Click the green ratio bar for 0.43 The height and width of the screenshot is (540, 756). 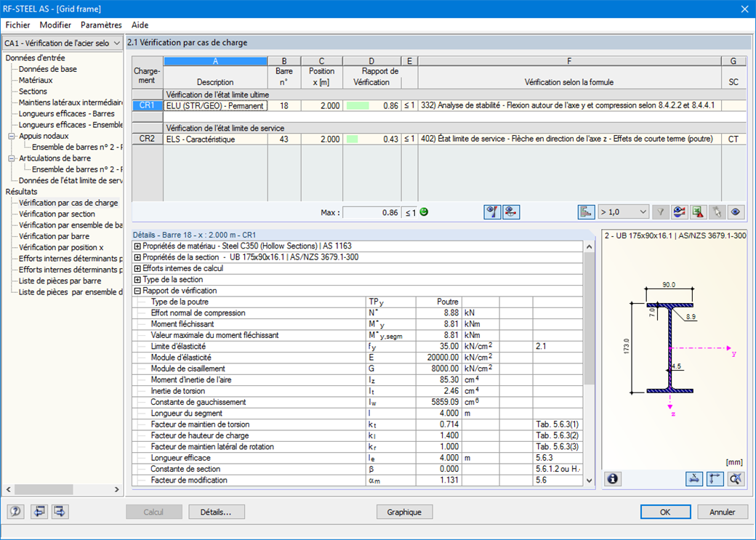click(x=353, y=139)
